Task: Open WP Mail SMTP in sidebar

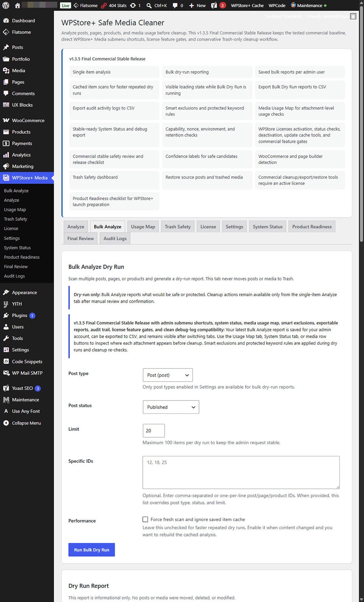Action: tap(27, 373)
